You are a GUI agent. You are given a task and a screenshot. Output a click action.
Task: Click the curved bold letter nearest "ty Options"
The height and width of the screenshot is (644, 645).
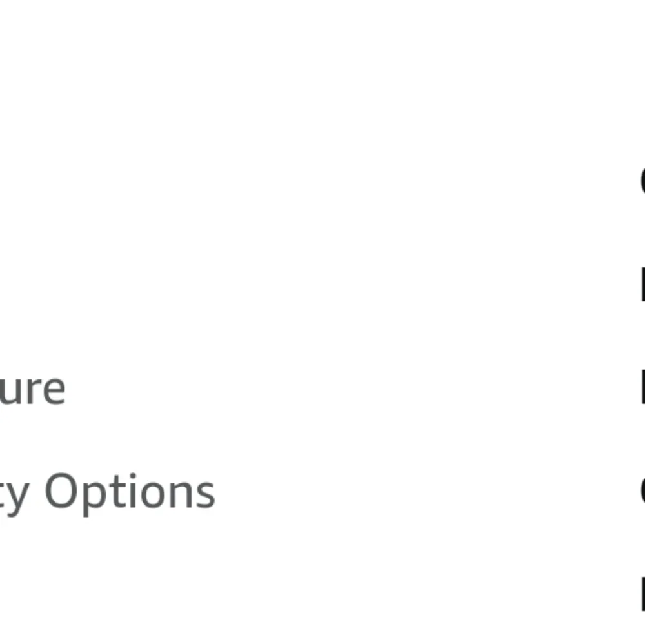pyautogui.click(x=642, y=490)
